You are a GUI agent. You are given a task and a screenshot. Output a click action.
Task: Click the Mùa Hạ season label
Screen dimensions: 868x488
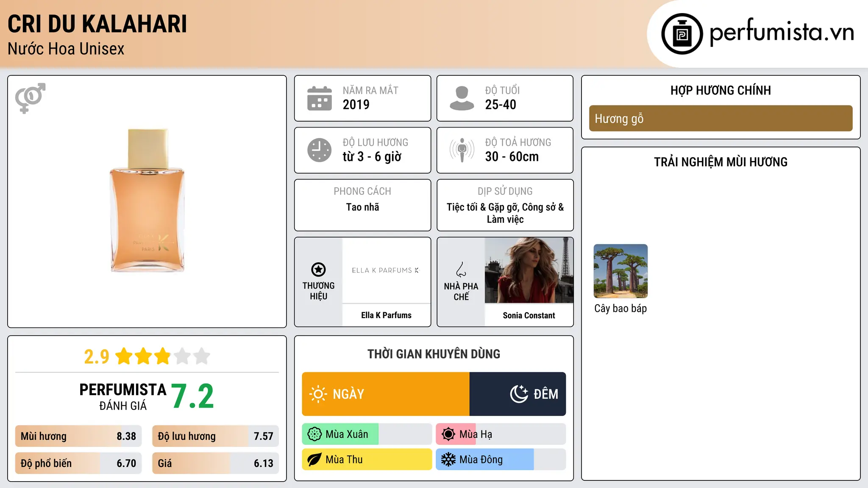coord(476,434)
